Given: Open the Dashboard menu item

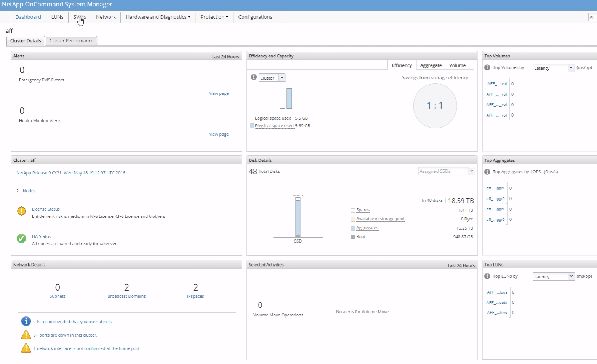Looking at the screenshot, I should [28, 17].
